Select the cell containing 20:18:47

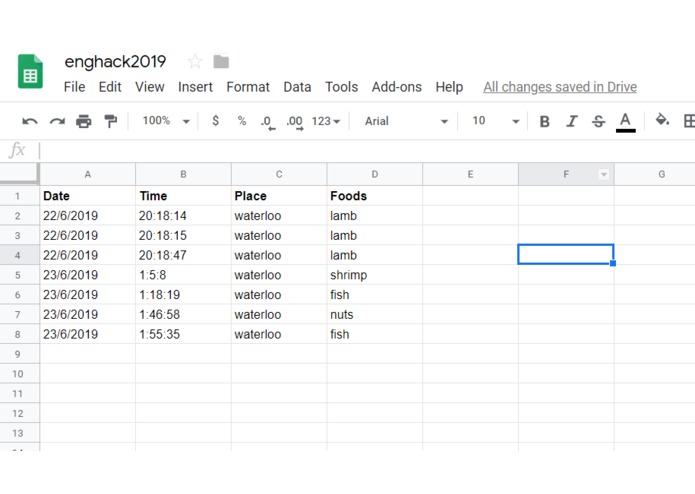(184, 255)
